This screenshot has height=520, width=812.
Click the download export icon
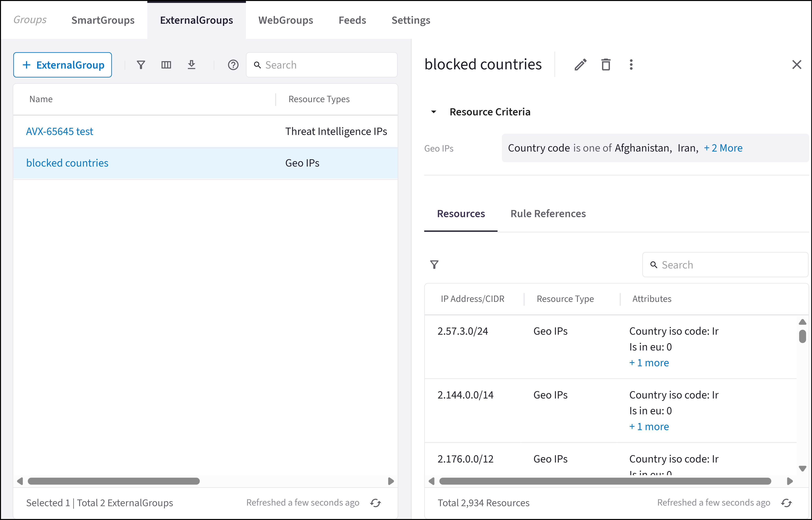pyautogui.click(x=191, y=65)
